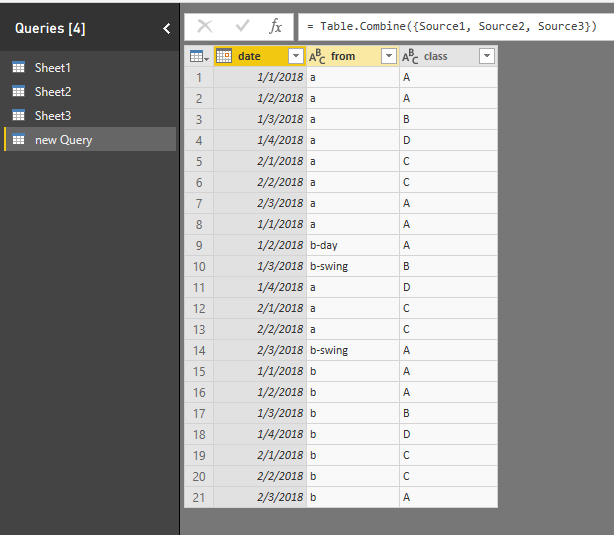The height and width of the screenshot is (535, 614).
Task: Click the 2/3/2018 date in row 21
Action: coord(260,497)
